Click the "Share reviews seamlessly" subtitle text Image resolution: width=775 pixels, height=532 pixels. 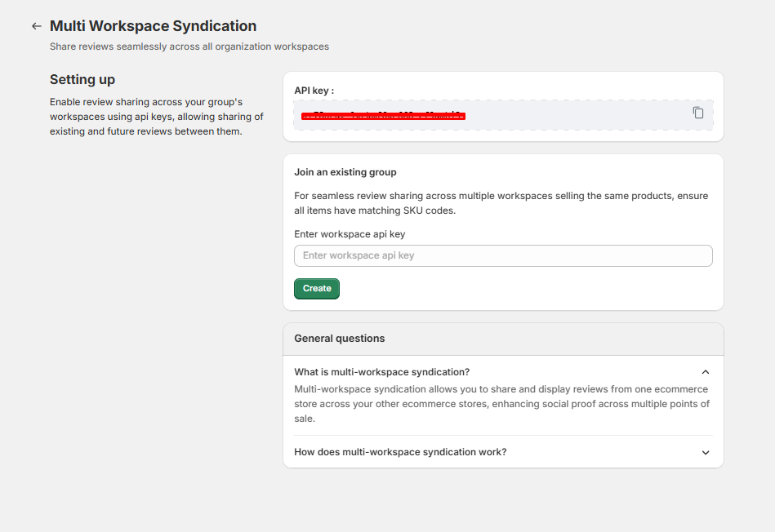[189, 47]
